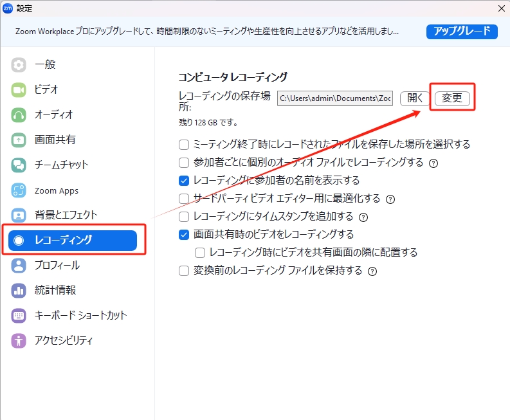Viewport: 510px width, 420px height.
Task: Enable ミーティング終了時に保存場所を選択する checkbox
Action: (184, 145)
